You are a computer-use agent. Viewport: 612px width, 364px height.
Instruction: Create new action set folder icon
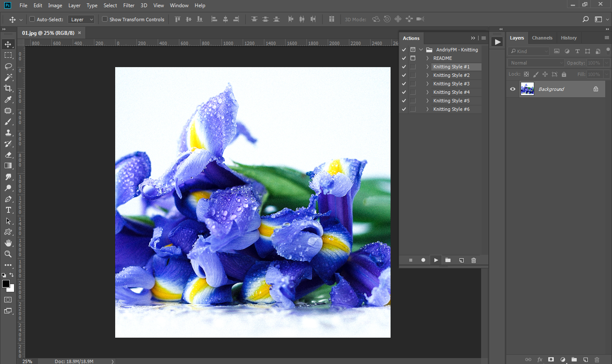click(x=448, y=260)
